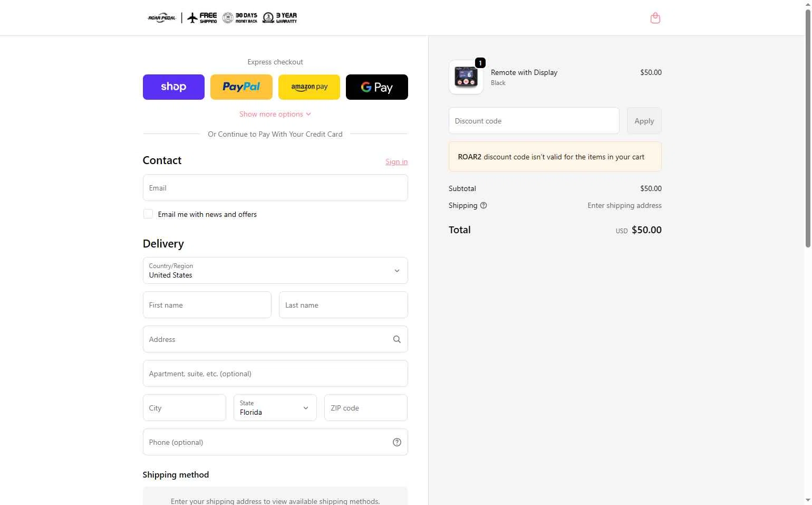Click the Apartment, suite field
The height and width of the screenshot is (505, 812).
coord(275,374)
